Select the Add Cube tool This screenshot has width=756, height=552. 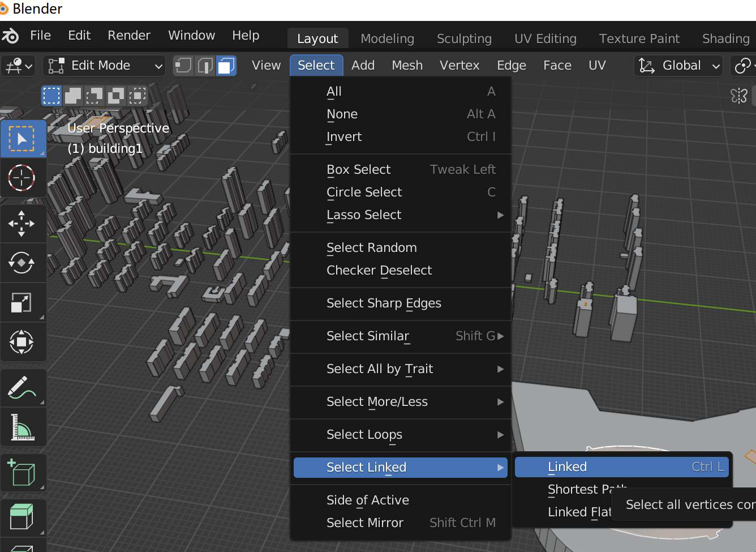point(22,473)
